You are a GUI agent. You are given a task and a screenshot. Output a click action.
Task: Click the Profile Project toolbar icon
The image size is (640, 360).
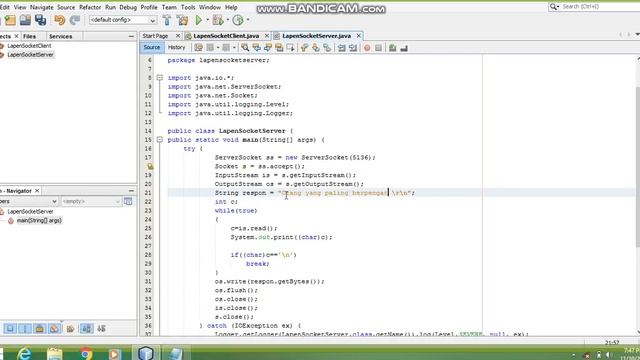tap(238, 20)
